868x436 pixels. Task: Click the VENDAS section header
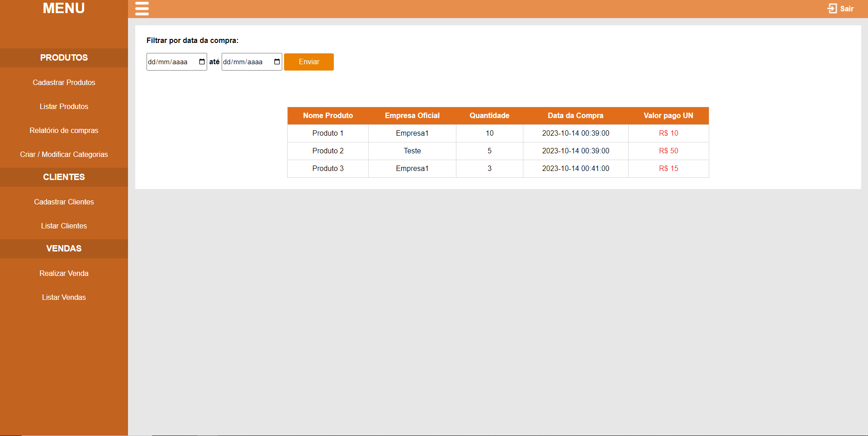point(64,248)
